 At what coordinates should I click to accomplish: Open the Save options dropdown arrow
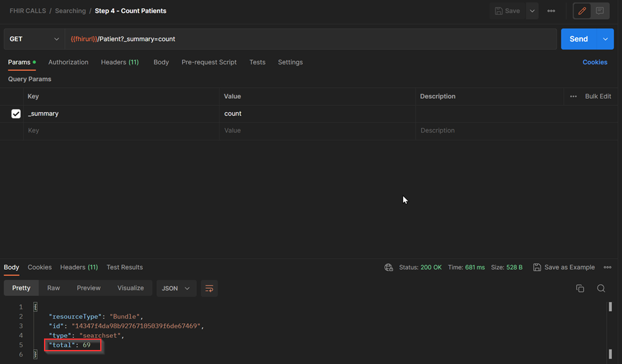pyautogui.click(x=532, y=11)
